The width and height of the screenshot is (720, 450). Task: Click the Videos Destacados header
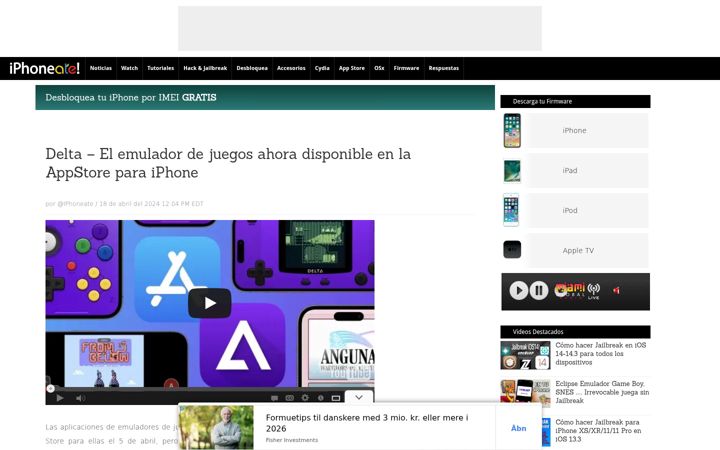click(x=575, y=332)
